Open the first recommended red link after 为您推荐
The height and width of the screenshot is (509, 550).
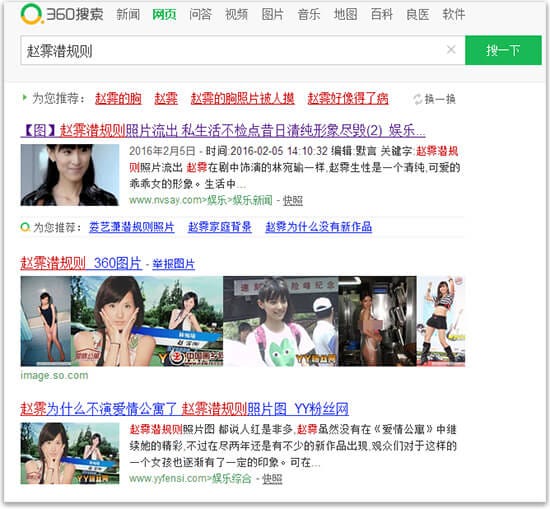point(118,99)
